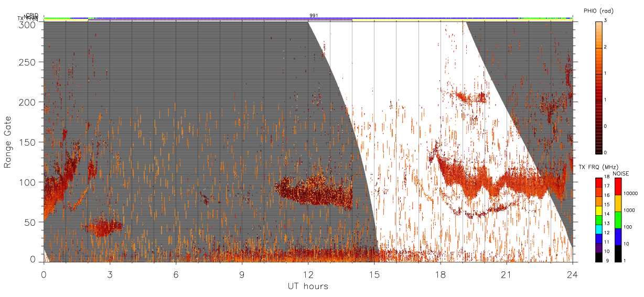Click the '11' TX FRQ legend label
The image size is (644, 297).
point(607,242)
